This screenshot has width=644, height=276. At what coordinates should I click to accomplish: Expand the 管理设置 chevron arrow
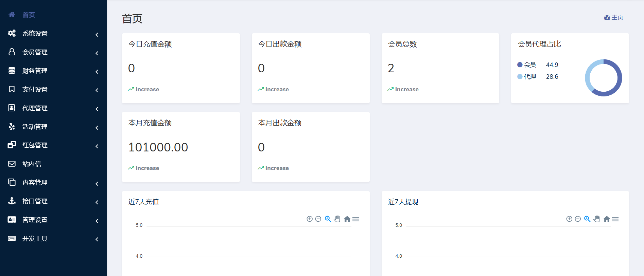click(97, 221)
